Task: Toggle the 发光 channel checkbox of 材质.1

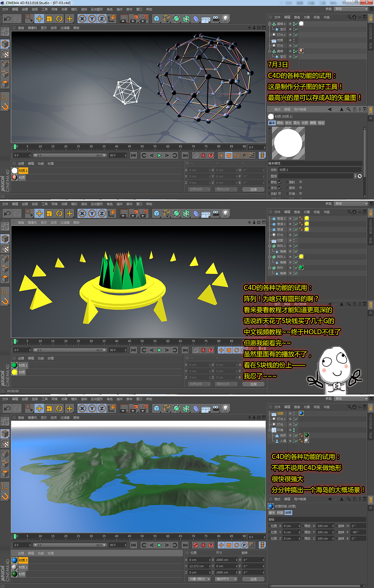Action: pyautogui.click(x=280, y=188)
